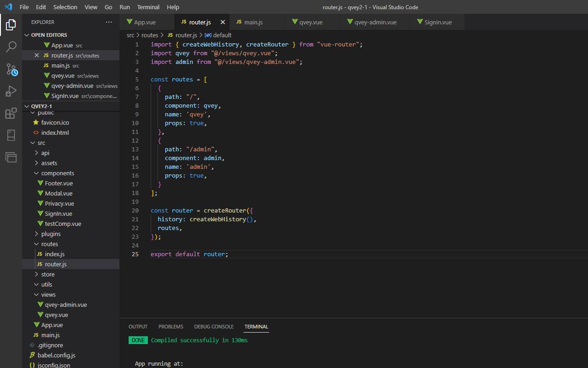Screen dimensions: 588x368
Task: Open the Help menu
Action: (x=173, y=7)
